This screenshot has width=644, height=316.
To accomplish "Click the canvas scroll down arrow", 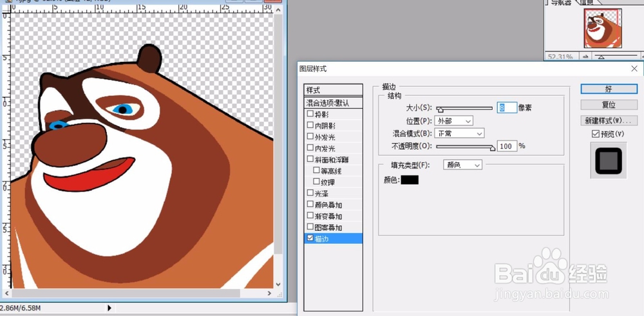I will pos(278,284).
